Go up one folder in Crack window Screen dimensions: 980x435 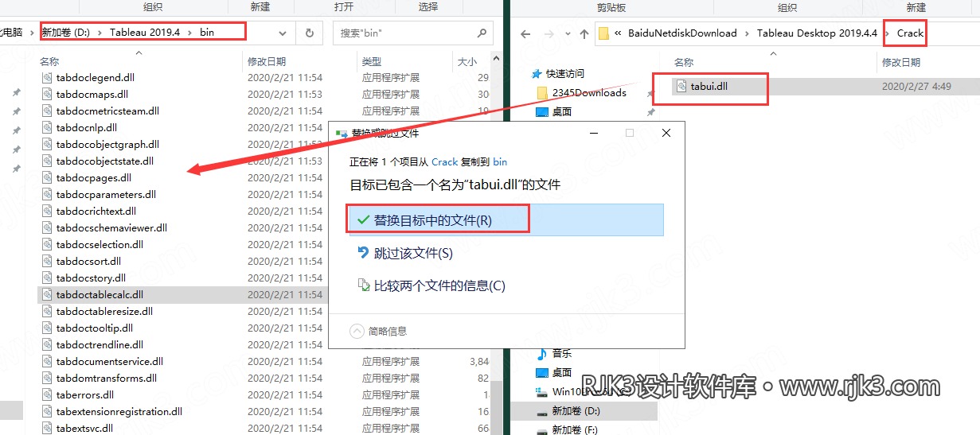[x=584, y=33]
